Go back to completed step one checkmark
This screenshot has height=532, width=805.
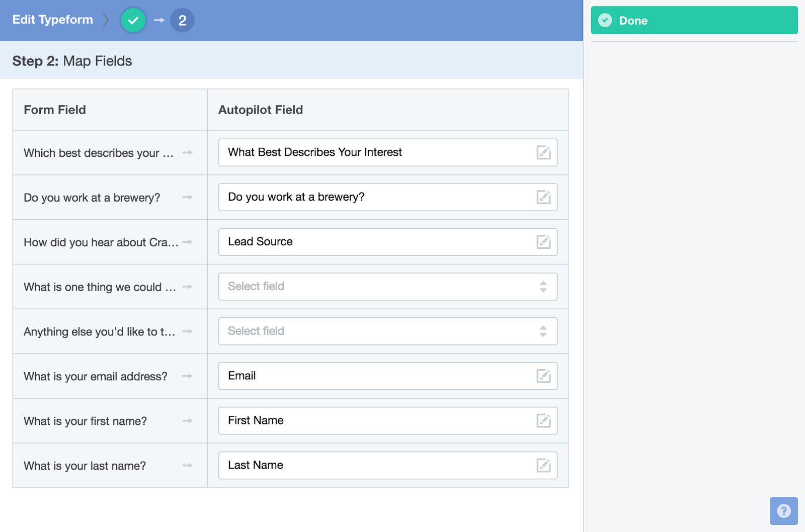tap(133, 21)
